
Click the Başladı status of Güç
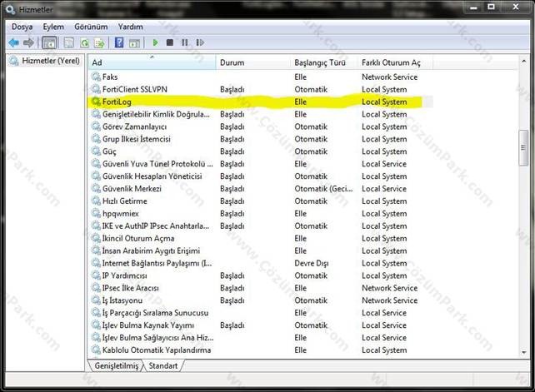(232, 151)
